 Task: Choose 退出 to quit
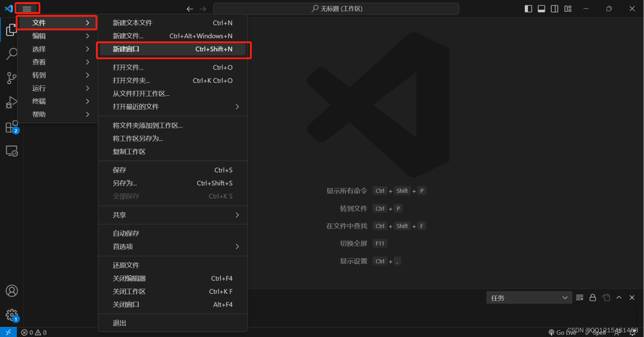pyautogui.click(x=173, y=323)
